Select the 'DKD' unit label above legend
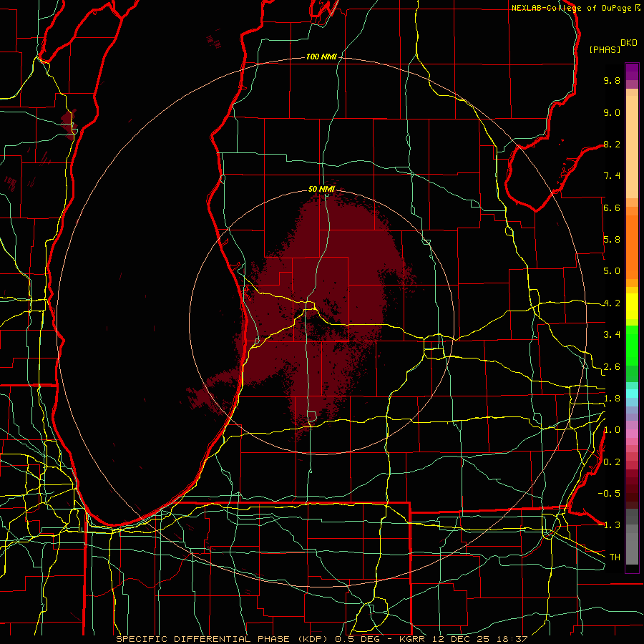644x644 pixels. (629, 43)
